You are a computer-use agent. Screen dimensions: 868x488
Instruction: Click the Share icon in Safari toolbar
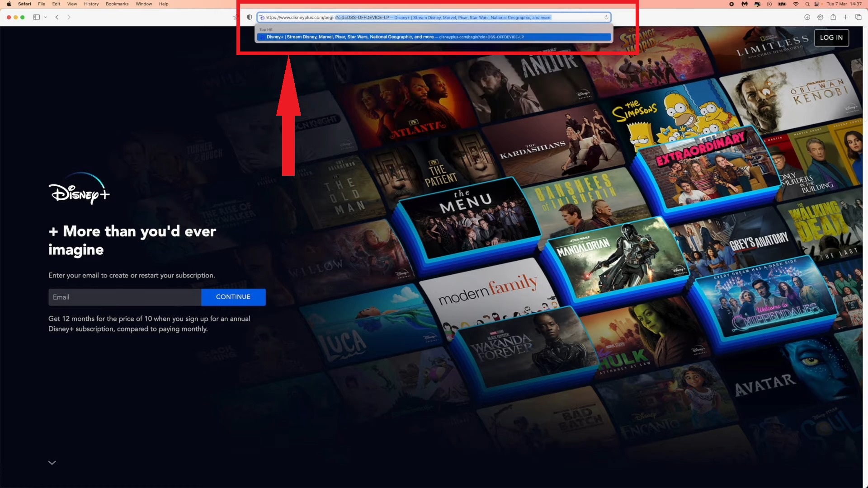coord(833,17)
